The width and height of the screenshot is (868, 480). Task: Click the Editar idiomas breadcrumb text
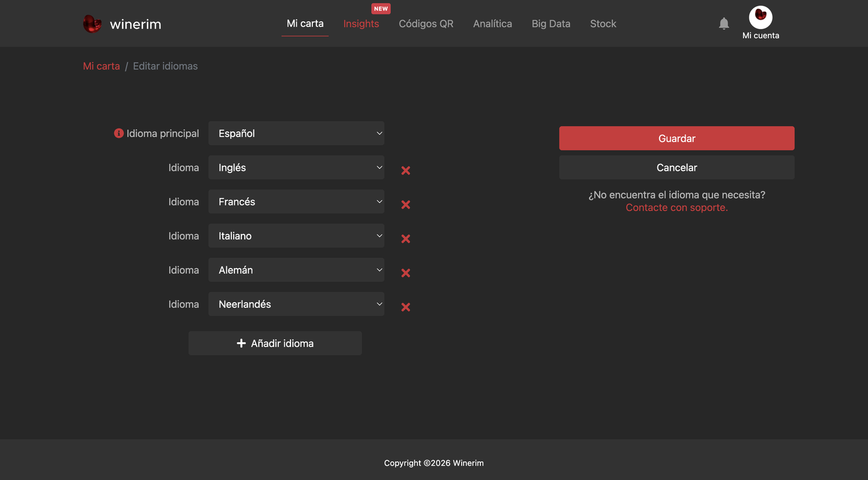point(165,66)
